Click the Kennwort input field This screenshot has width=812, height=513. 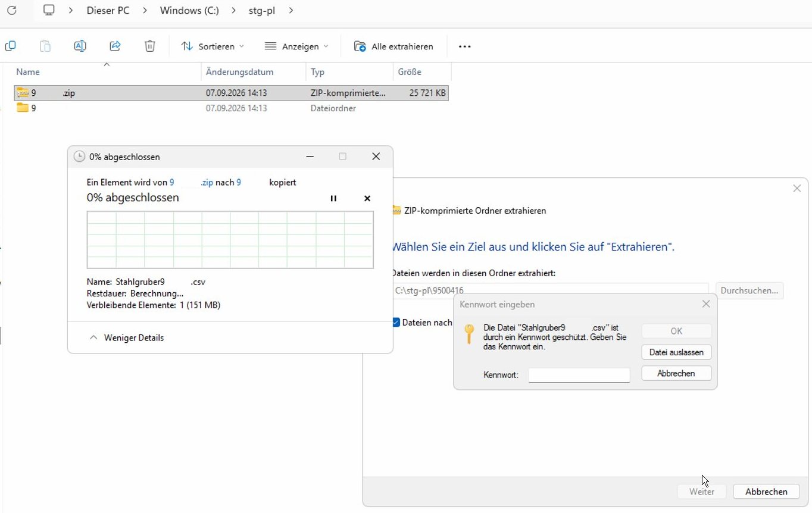coord(579,375)
